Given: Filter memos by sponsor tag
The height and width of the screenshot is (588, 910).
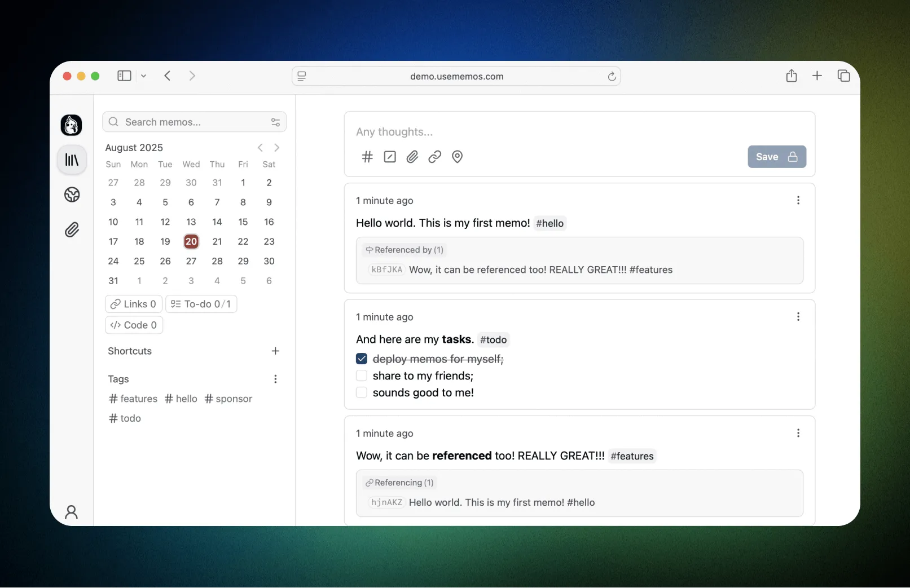Looking at the screenshot, I should [x=228, y=399].
